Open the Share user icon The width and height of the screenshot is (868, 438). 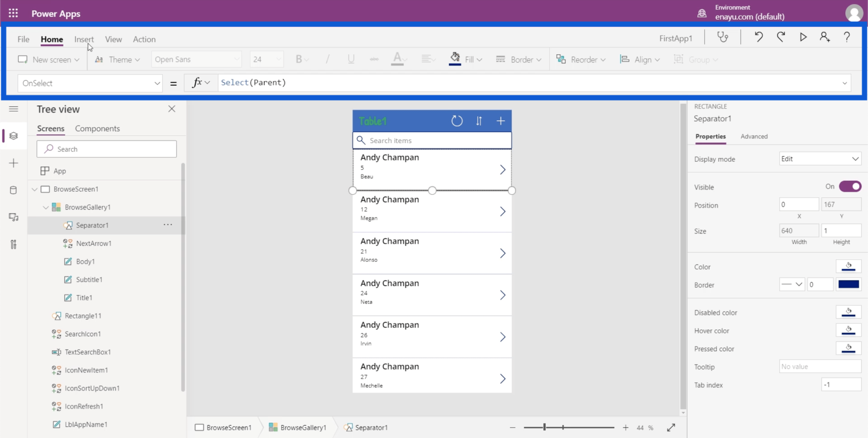(825, 37)
